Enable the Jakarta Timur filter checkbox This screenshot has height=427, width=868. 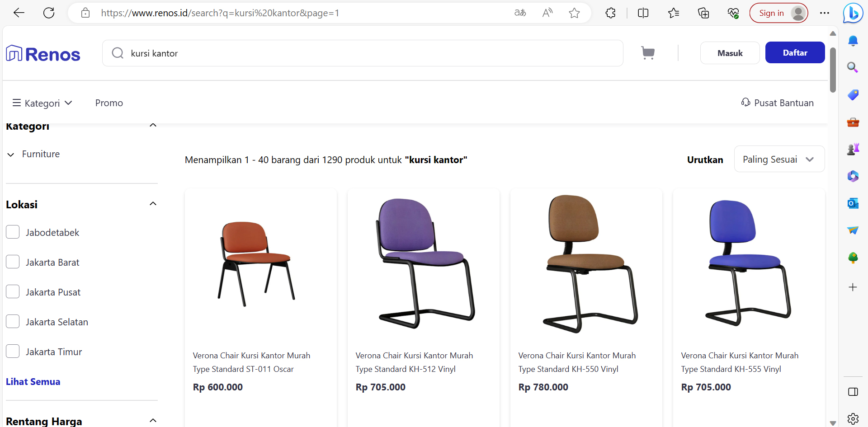tap(13, 352)
